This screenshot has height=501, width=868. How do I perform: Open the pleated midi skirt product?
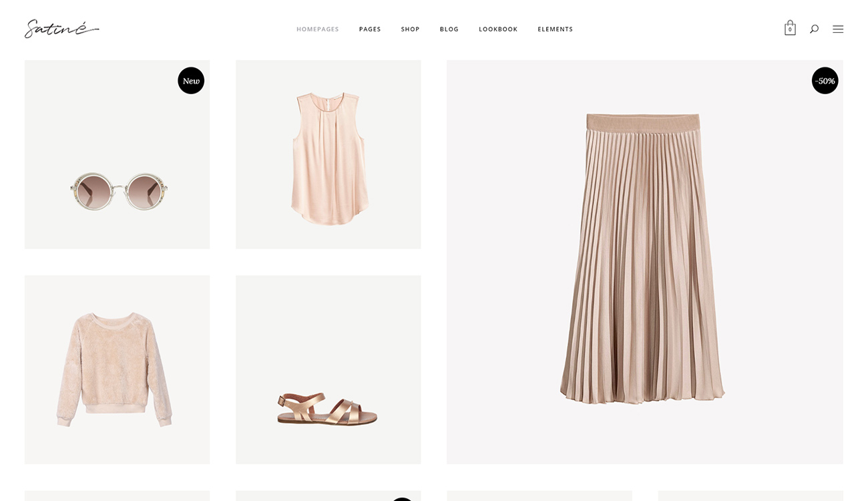[x=642, y=261]
